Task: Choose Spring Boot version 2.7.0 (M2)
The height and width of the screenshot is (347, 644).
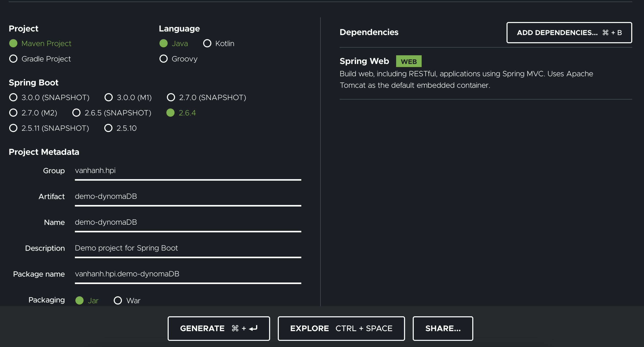Action: pyautogui.click(x=13, y=113)
